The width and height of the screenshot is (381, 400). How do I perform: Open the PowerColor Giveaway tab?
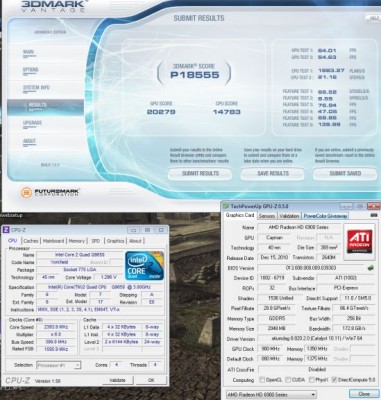325,216
